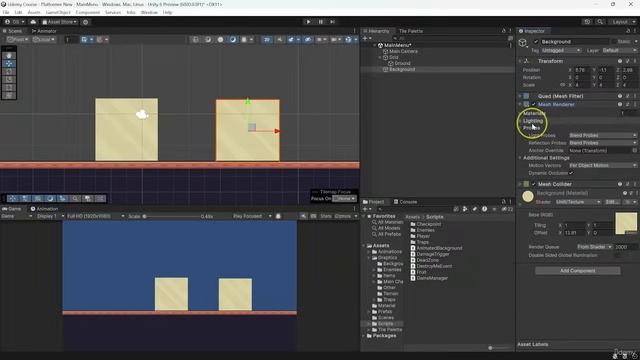This screenshot has width=640, height=360.
Task: Click the Edit button next to Shader
Action: point(611,202)
